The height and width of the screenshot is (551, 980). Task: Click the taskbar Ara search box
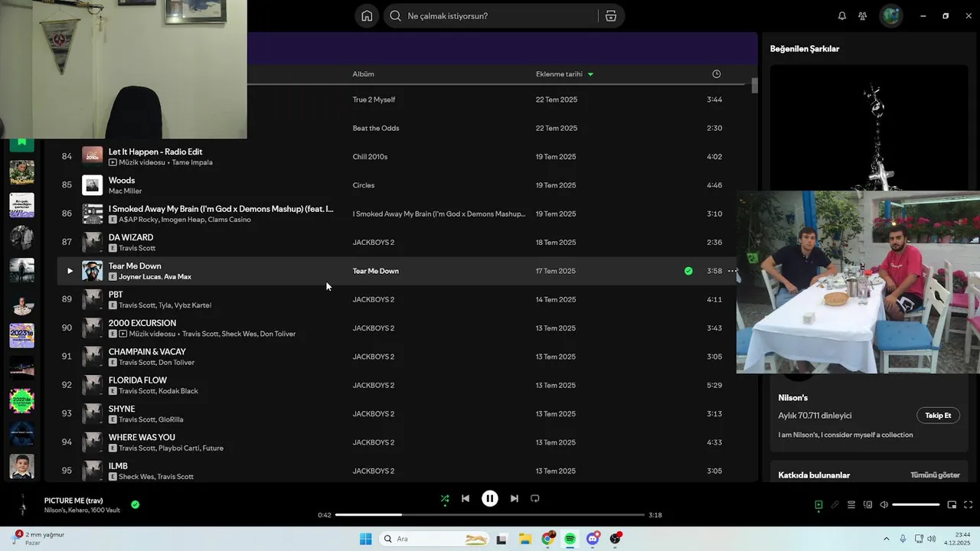click(435, 539)
